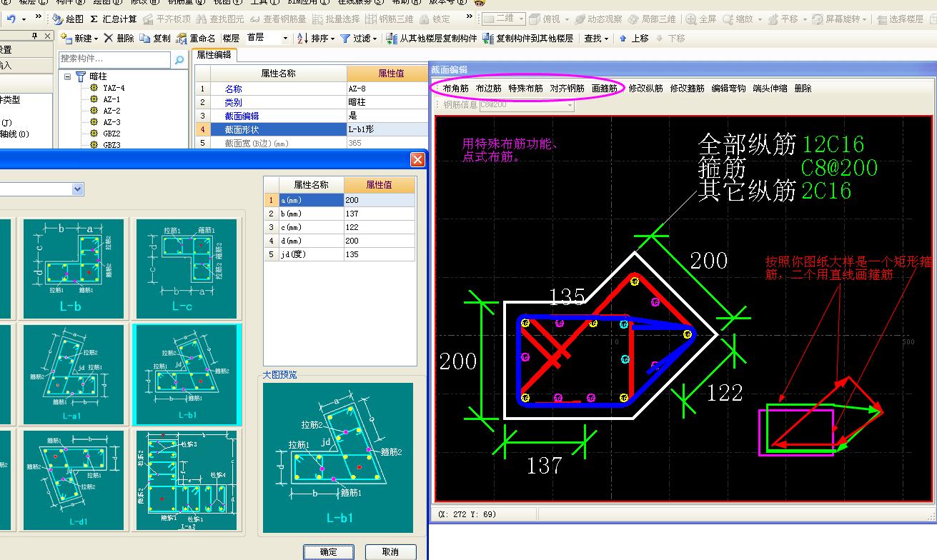This screenshot has width=937, height=560.
Task: Click 新建 to create new component
Action: (77, 39)
